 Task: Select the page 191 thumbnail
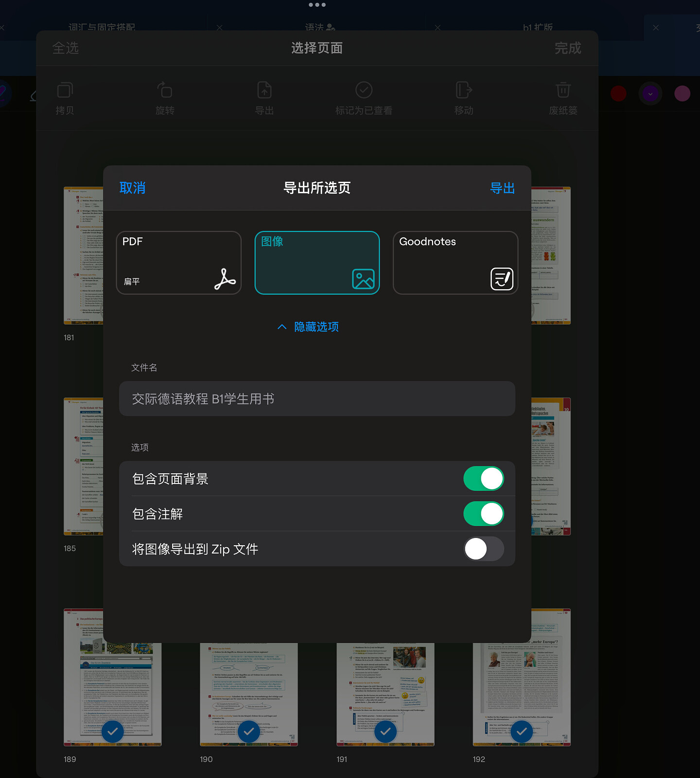click(x=385, y=694)
